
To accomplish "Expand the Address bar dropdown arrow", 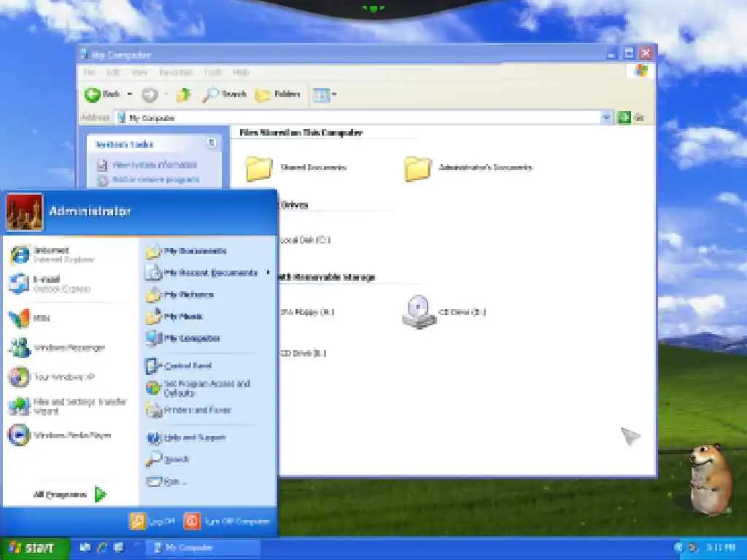I will click(606, 117).
